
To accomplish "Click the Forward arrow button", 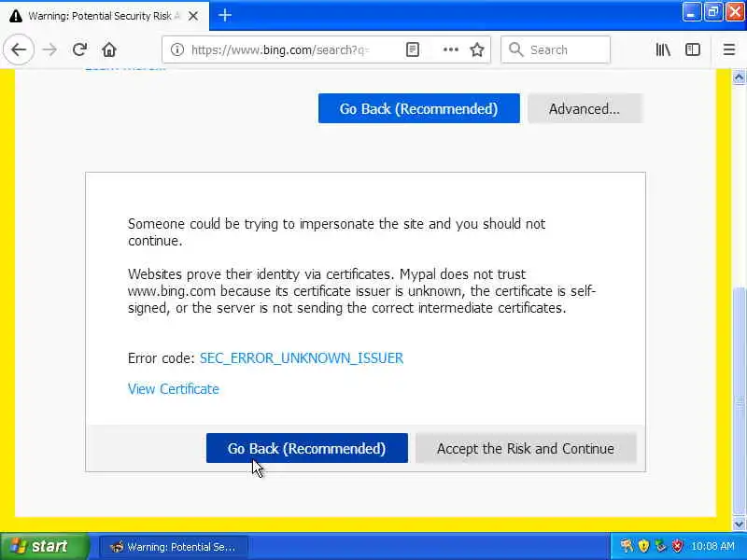I will pos(49,49).
